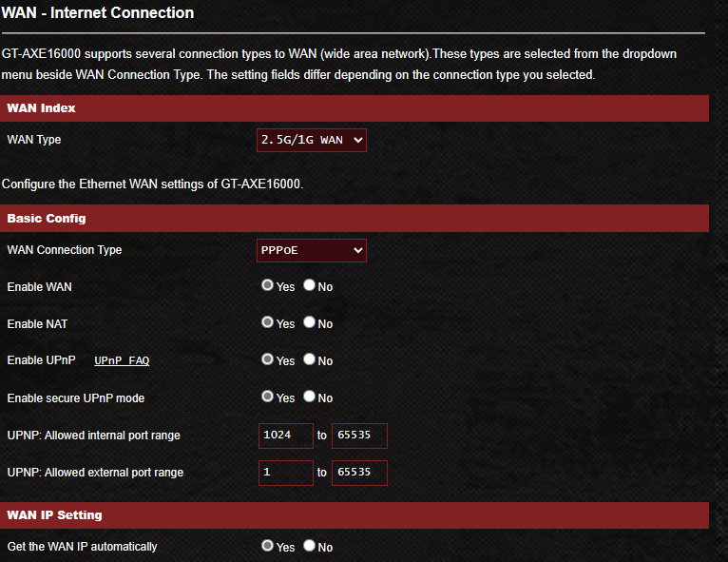Select Yes for Enable WAN
728x562 pixels.
click(267, 285)
